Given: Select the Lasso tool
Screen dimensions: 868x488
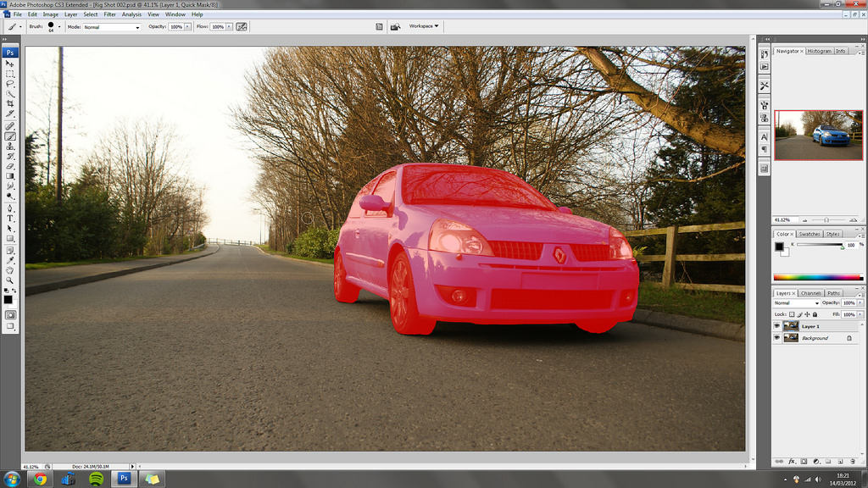Looking at the screenshot, I should click(x=10, y=84).
